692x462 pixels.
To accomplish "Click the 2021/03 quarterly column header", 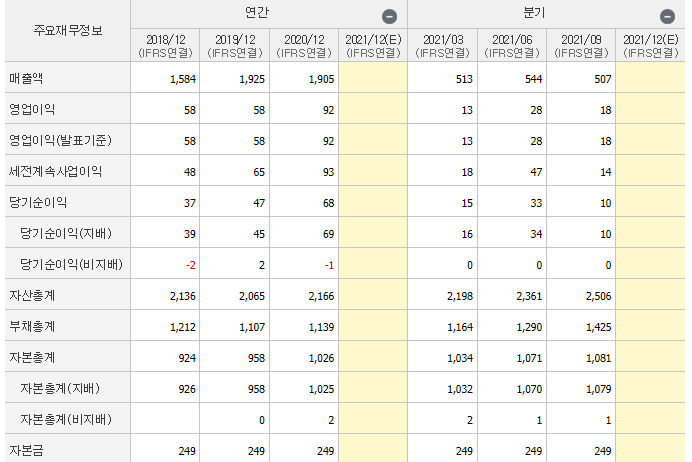I will pos(443,46).
